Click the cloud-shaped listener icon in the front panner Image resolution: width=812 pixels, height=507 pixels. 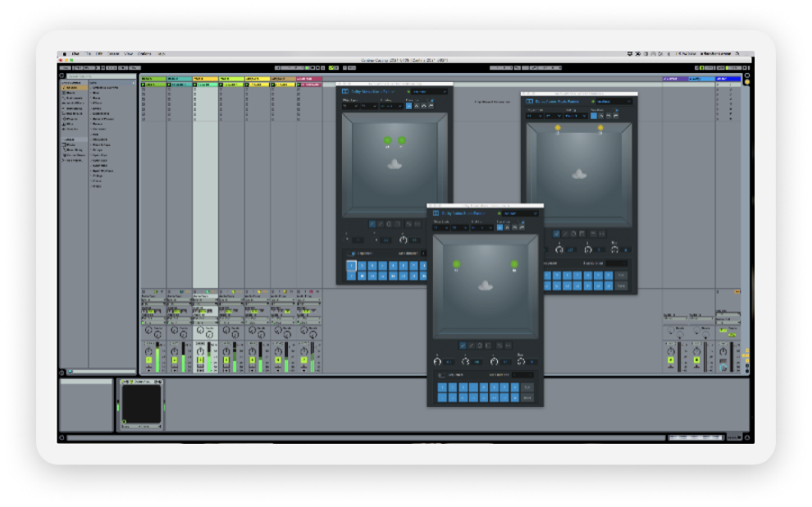coord(485,285)
